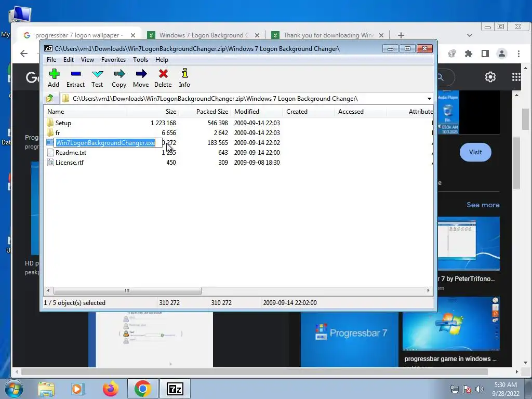
Task: Open Chrome extensions puzzle icon
Action: point(469,54)
